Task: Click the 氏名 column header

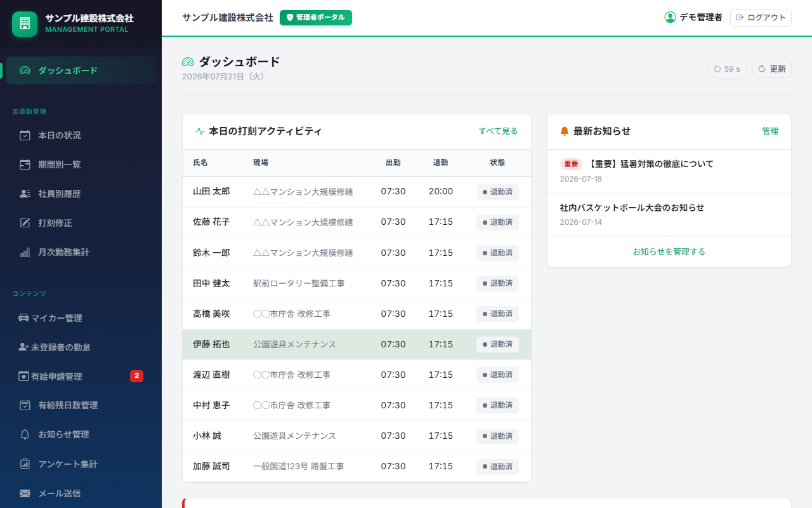Action: [x=200, y=163]
